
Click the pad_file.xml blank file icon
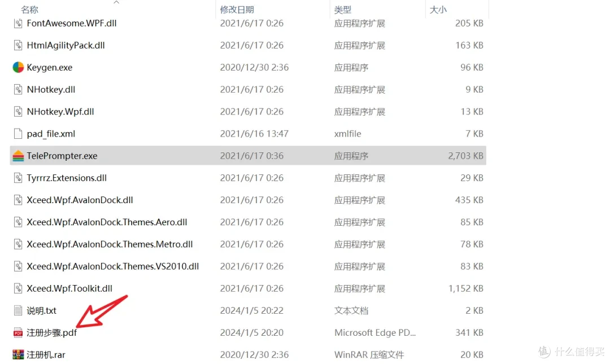pos(18,134)
